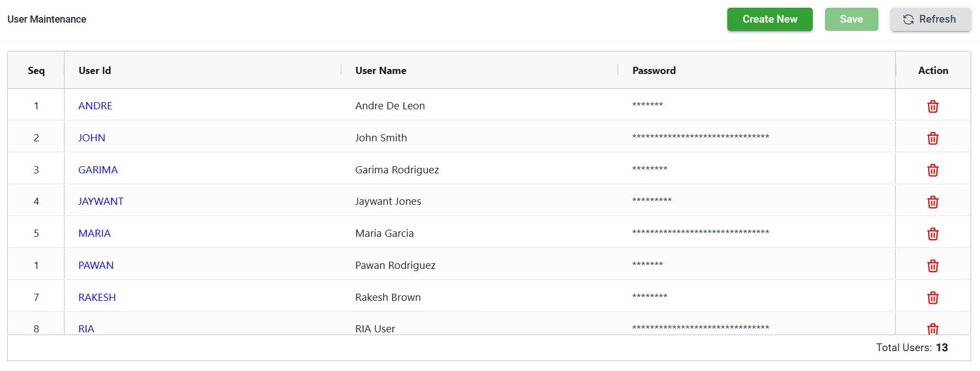Screen dimensions: 980x371
Task: Open the ANDRE user id link
Action: (95, 106)
